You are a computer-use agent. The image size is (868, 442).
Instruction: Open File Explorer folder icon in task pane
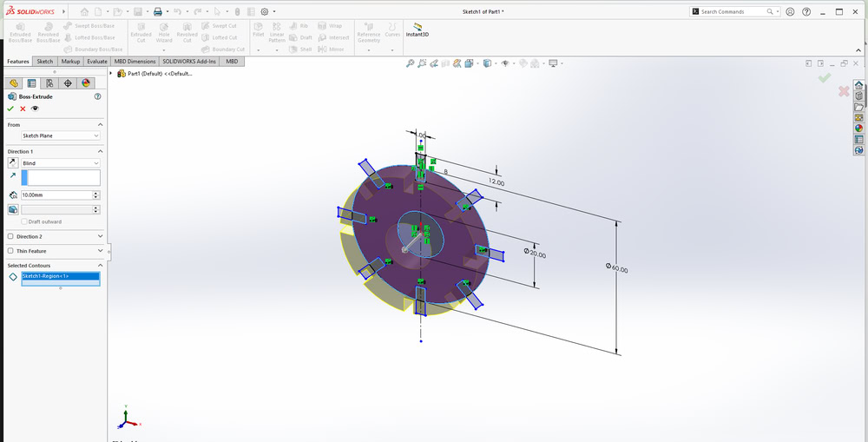coord(858,107)
